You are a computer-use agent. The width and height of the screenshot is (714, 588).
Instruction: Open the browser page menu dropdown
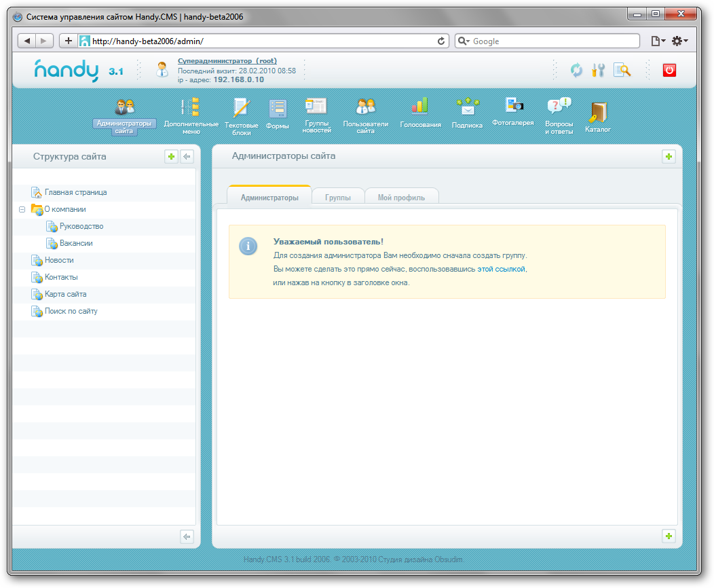tap(658, 41)
